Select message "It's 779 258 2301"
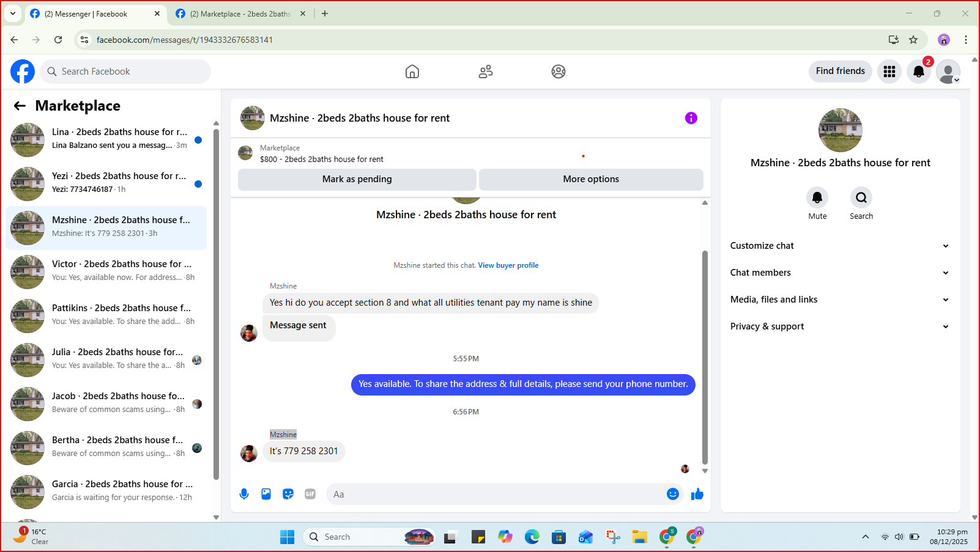This screenshot has height=552, width=980. 304,451
